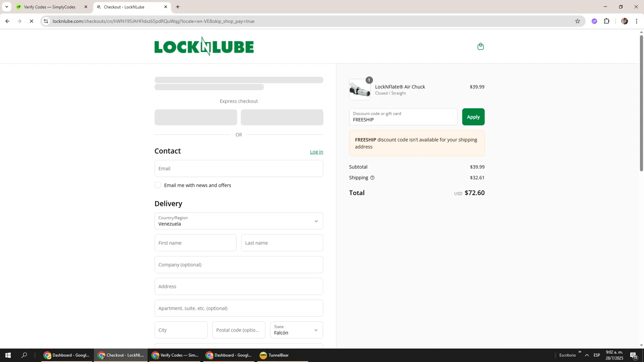Click the LockNFlate Air Chuck product thumbnail
This screenshot has width=644, height=362.
(x=360, y=90)
